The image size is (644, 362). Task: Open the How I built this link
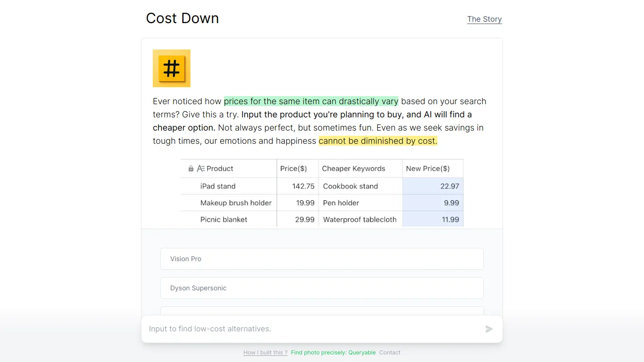tap(265, 353)
